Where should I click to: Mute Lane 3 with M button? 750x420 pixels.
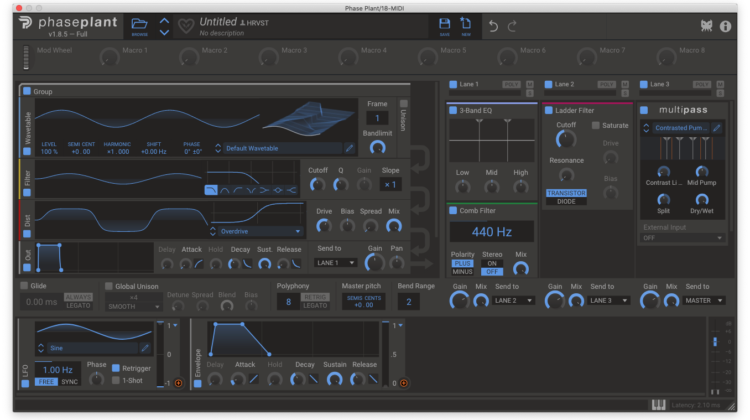720,84
